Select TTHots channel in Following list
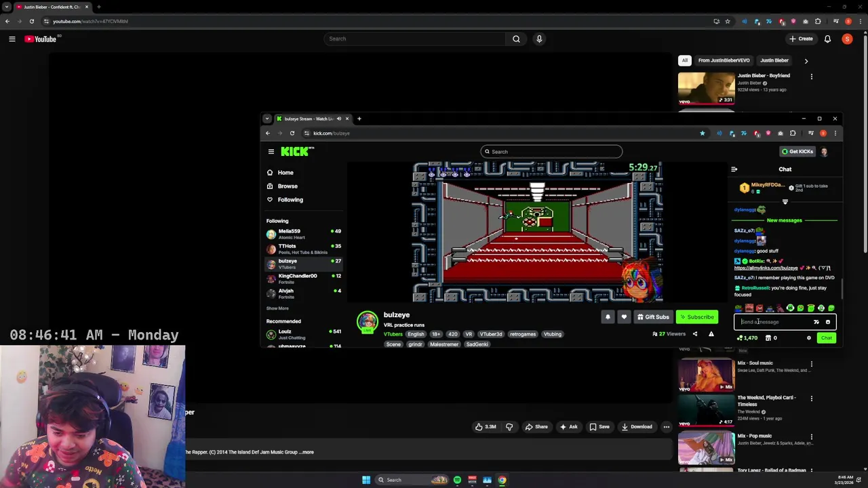 pos(304,249)
